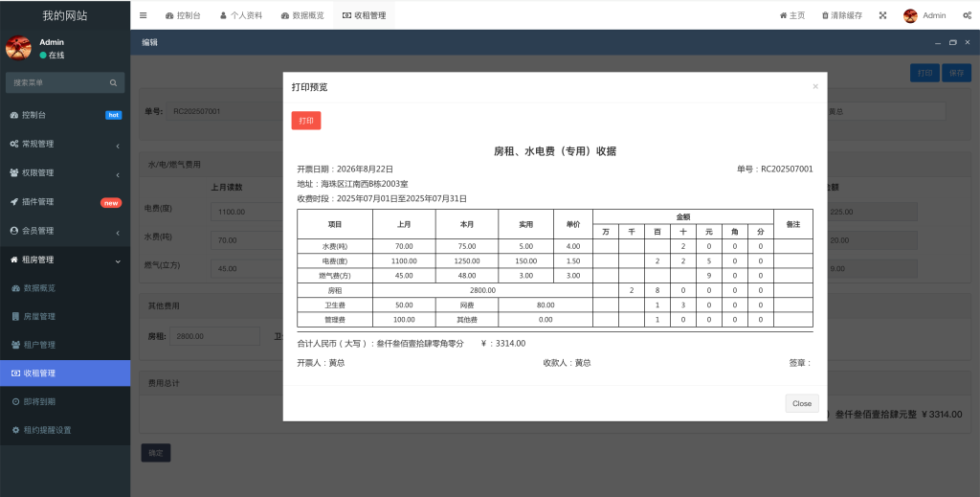The height and width of the screenshot is (497, 980).
Task: Go to 主页 link in header
Action: 792,15
